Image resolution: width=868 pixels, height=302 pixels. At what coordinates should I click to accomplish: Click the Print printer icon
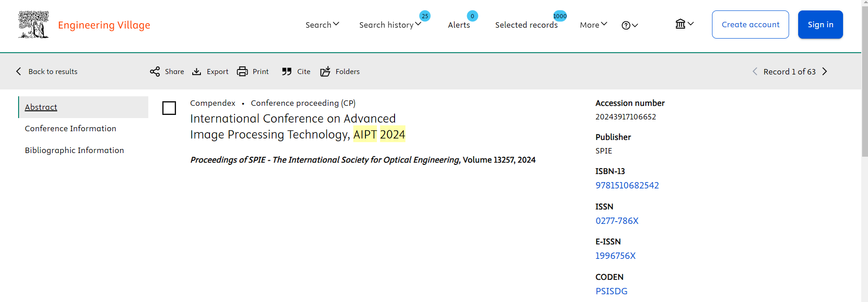click(242, 71)
